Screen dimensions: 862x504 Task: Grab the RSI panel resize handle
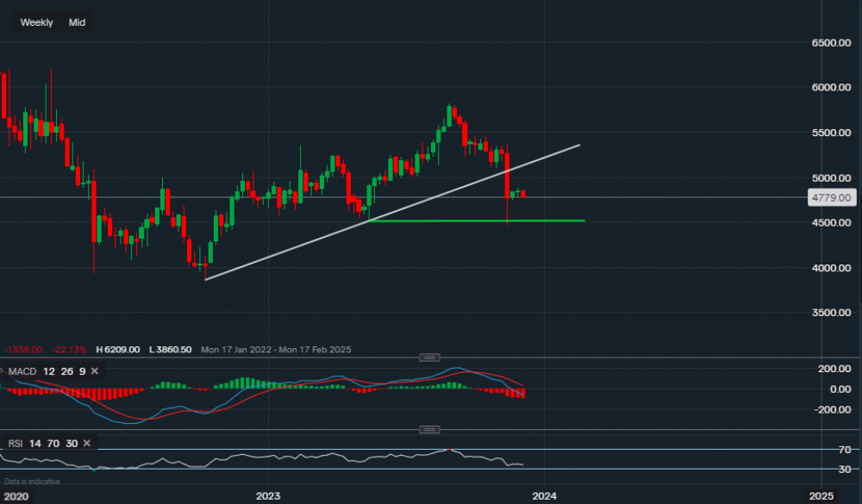pyautogui.click(x=429, y=430)
